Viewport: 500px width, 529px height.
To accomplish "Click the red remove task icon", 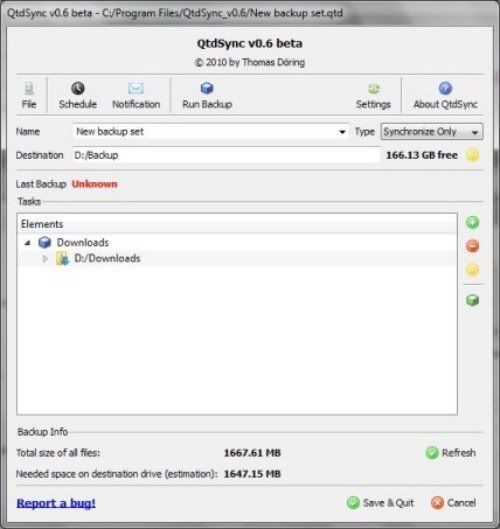I will click(472, 246).
